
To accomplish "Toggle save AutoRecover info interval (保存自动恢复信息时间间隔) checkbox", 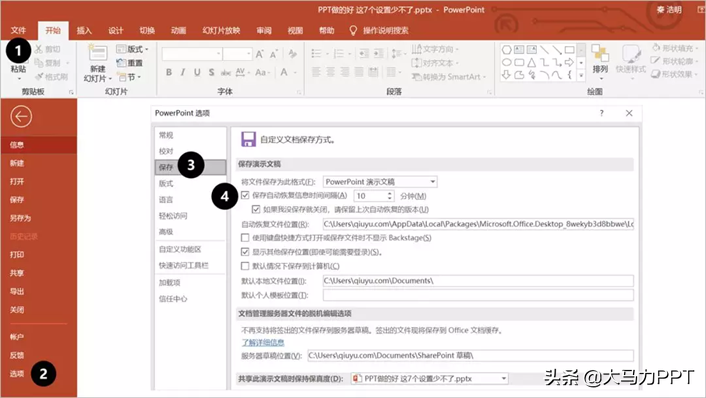I will (245, 195).
